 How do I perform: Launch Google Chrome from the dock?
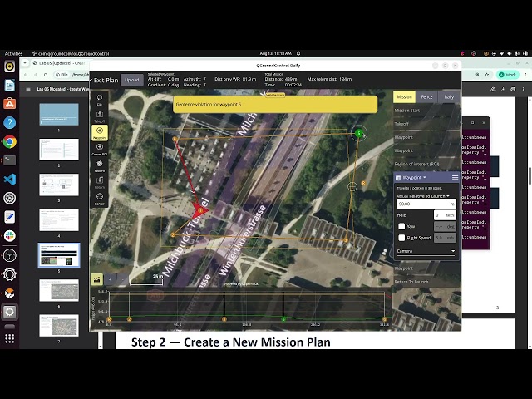click(9, 141)
